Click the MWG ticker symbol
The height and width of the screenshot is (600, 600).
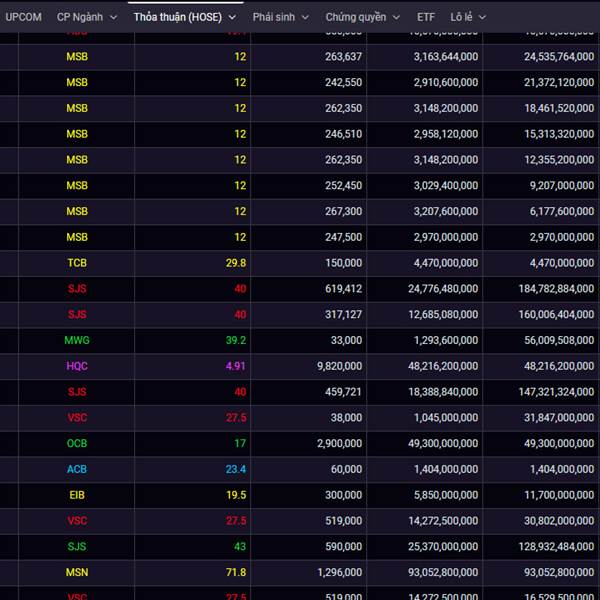click(x=77, y=340)
